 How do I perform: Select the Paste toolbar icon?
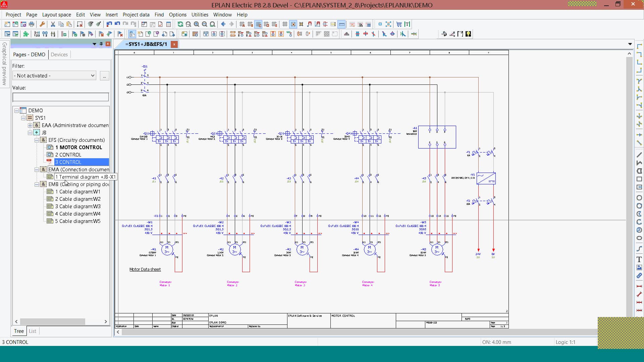coord(69,24)
